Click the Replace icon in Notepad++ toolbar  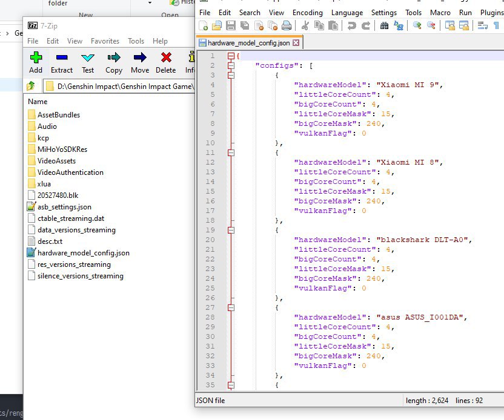click(399, 25)
